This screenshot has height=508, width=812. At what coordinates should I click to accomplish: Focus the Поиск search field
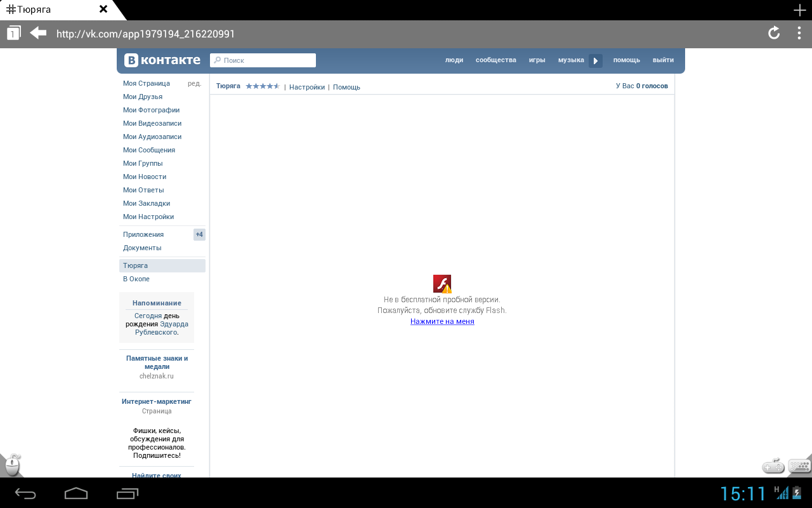click(263, 60)
